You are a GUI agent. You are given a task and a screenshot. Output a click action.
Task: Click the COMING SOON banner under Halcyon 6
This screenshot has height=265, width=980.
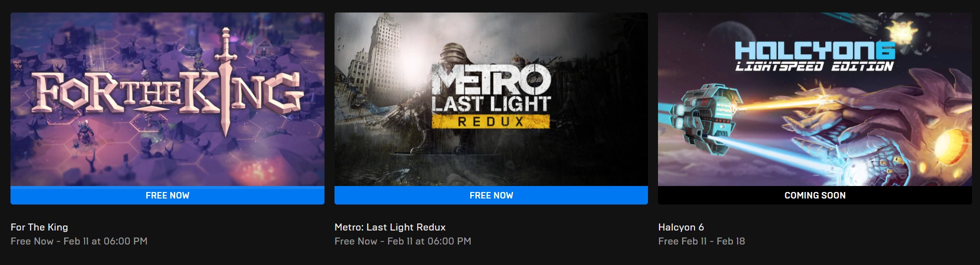coord(815,195)
